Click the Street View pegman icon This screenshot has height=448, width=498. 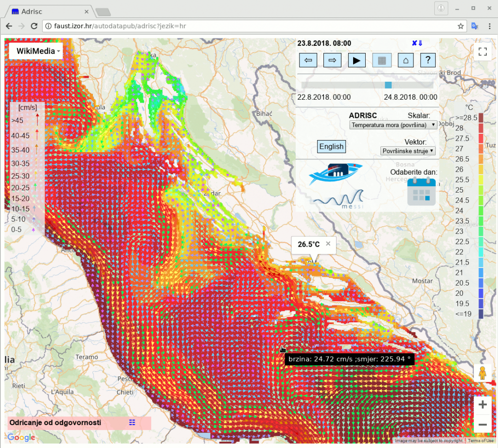point(482,374)
